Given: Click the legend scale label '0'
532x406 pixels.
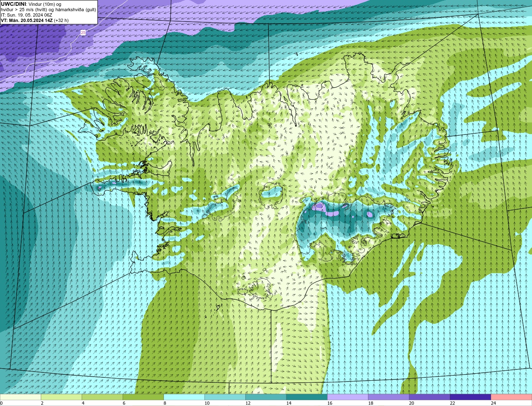Looking at the screenshot, I should point(1,403).
